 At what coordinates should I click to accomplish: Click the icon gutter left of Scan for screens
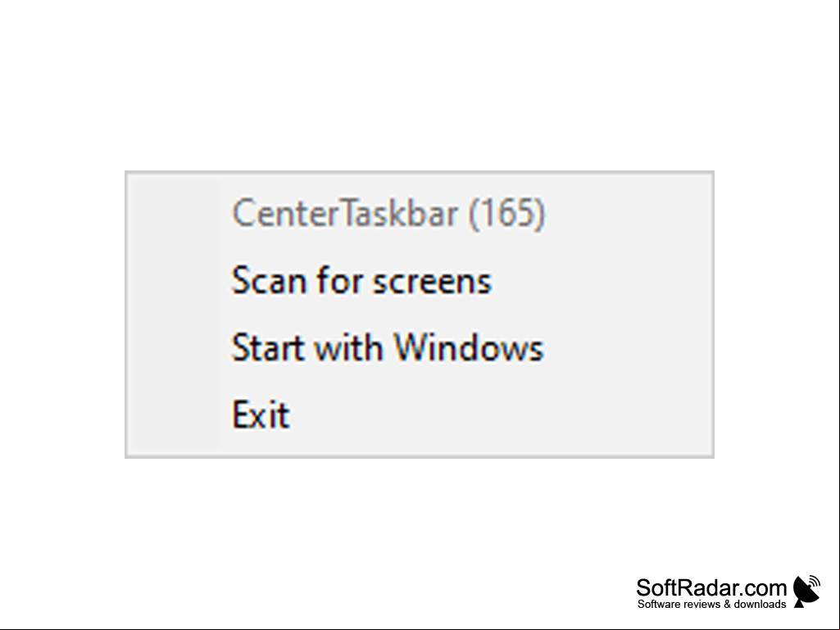tap(174, 281)
